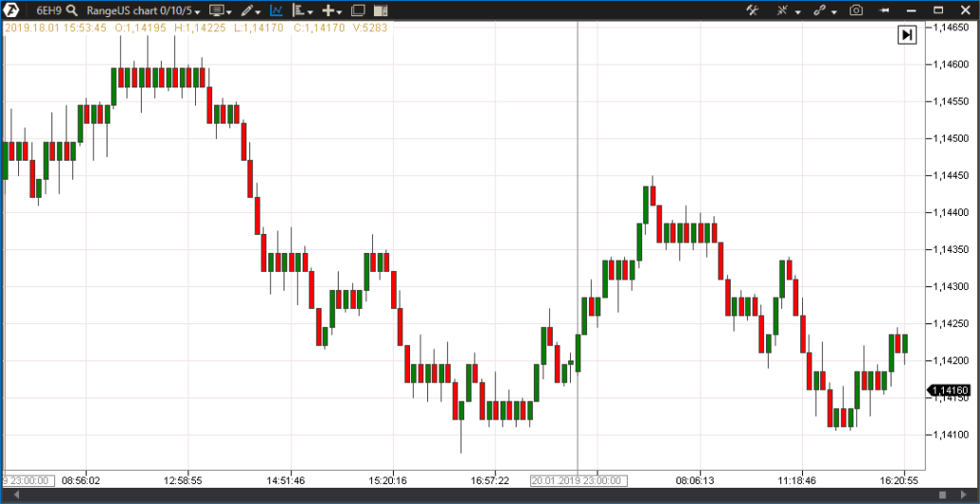Toggle the blue line chart indicator icon
The image size is (980, 504).
coord(276,10)
